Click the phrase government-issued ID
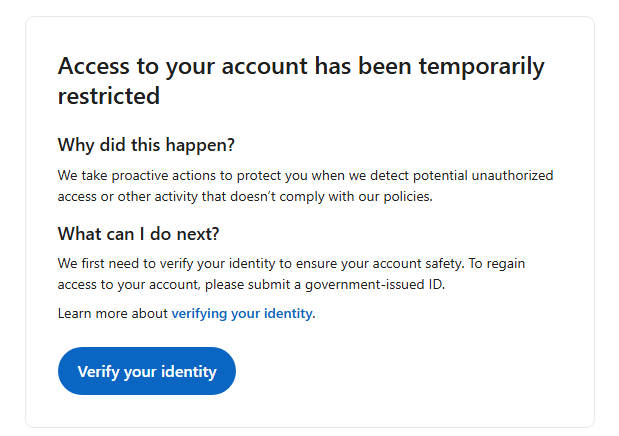Screen dimensions: 619x436 [x=374, y=284]
